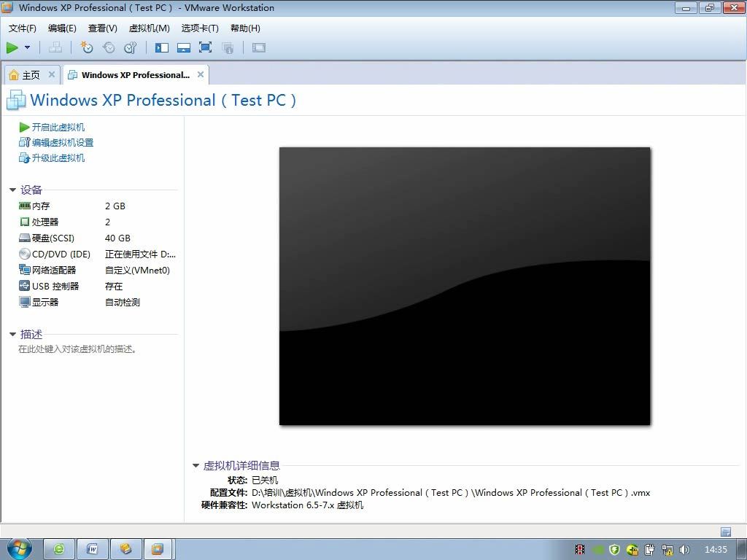Open the Windows Start orb
Image resolution: width=747 pixels, height=560 pixels.
tap(20, 549)
